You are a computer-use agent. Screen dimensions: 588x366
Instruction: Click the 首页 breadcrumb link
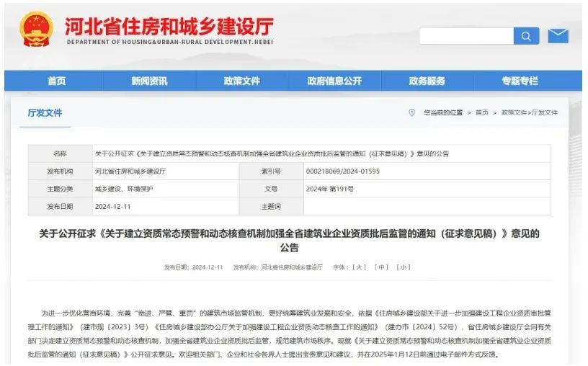481,113
